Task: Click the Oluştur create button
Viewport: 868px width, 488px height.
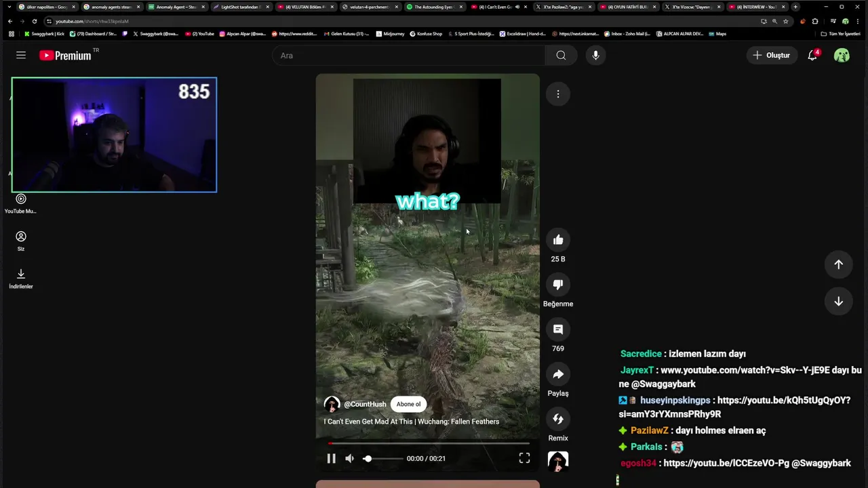Action: pos(771,56)
